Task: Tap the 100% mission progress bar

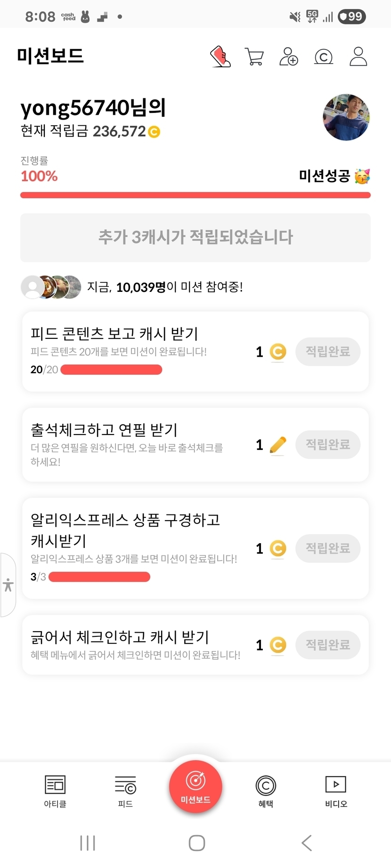Action: point(195,195)
